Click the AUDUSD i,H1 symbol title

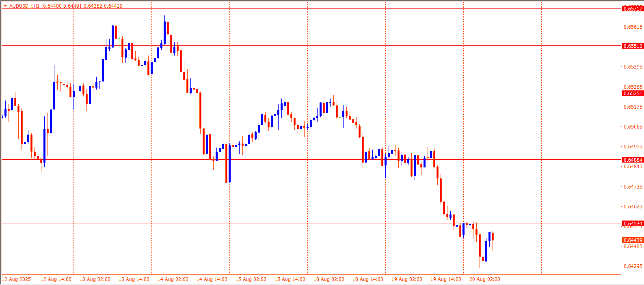click(x=24, y=6)
